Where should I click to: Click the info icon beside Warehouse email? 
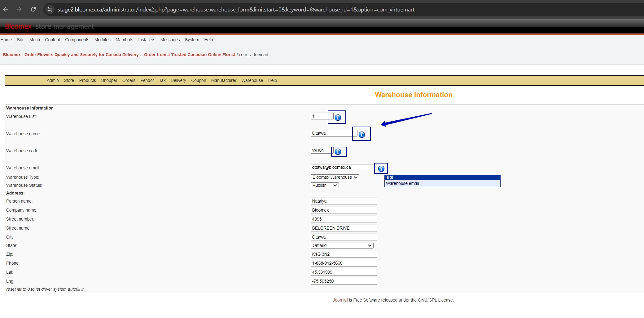point(381,169)
